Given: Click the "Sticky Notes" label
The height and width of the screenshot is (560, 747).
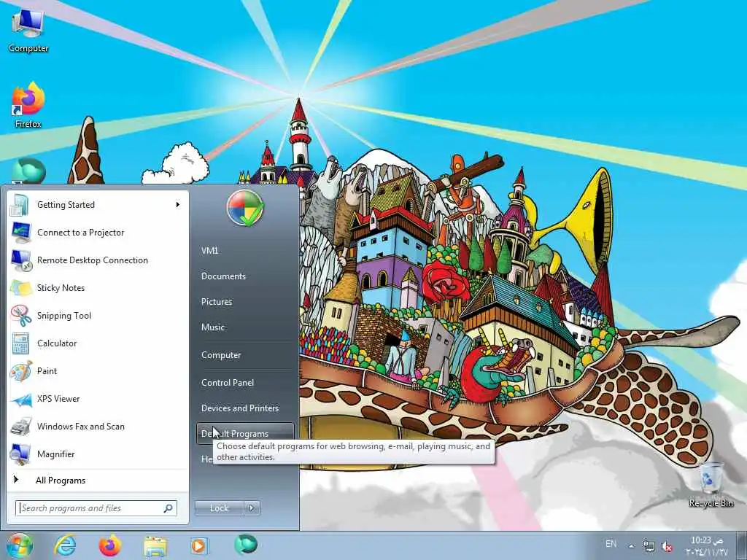Looking at the screenshot, I should click(x=61, y=288).
